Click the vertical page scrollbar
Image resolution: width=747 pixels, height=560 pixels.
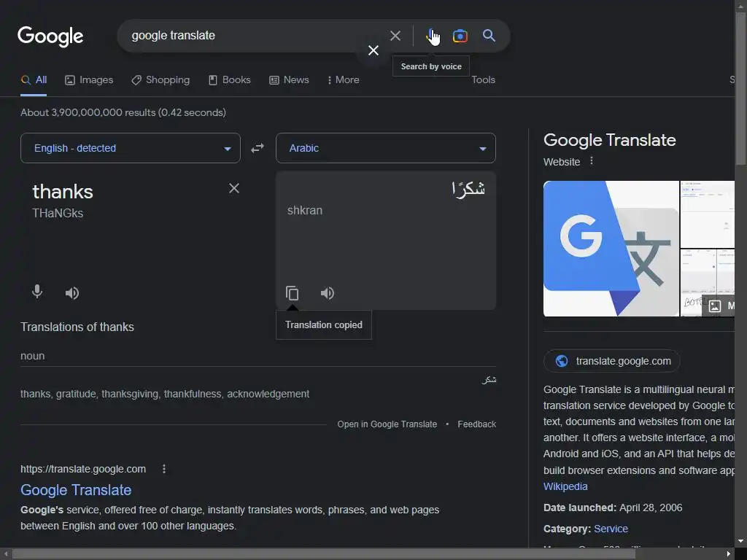tap(741, 89)
